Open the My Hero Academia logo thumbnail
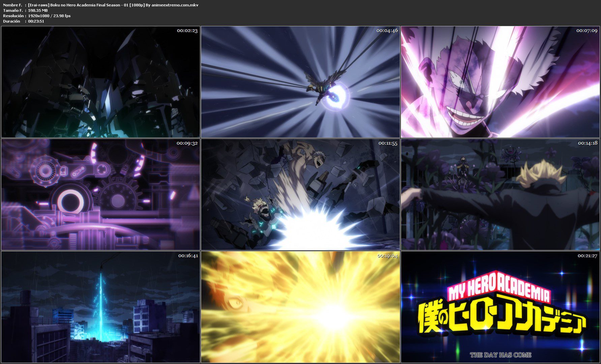The width and height of the screenshot is (601, 364). tap(500, 307)
